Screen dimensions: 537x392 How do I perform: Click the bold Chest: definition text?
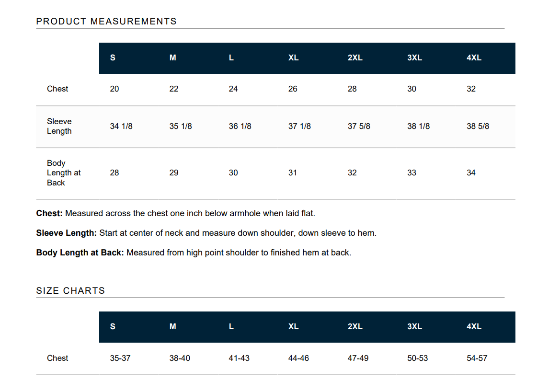49,213
